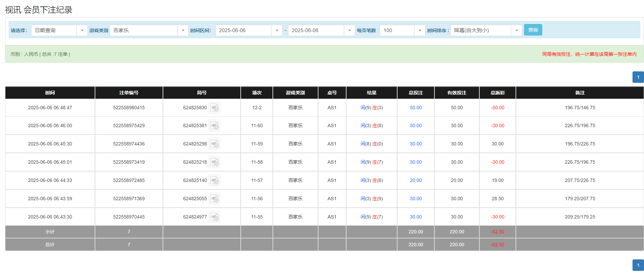
Task: Click the 总派彩 column header
Action: (497, 93)
